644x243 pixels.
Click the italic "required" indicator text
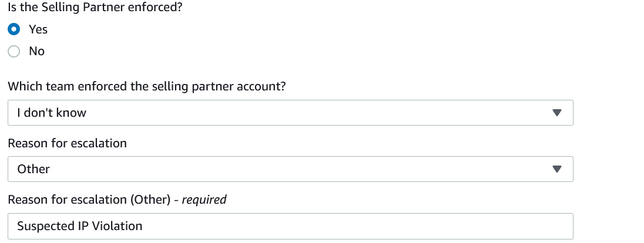click(204, 200)
